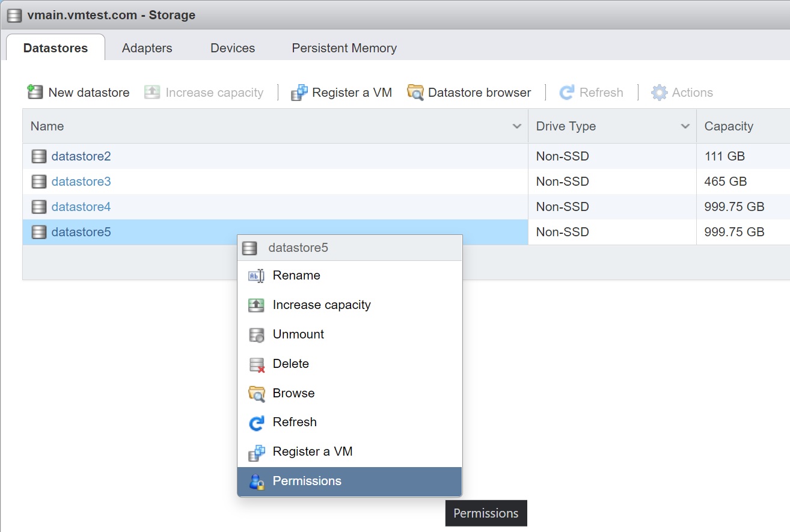
Task: Click the Register a VM toolbar icon
Action: click(x=299, y=93)
